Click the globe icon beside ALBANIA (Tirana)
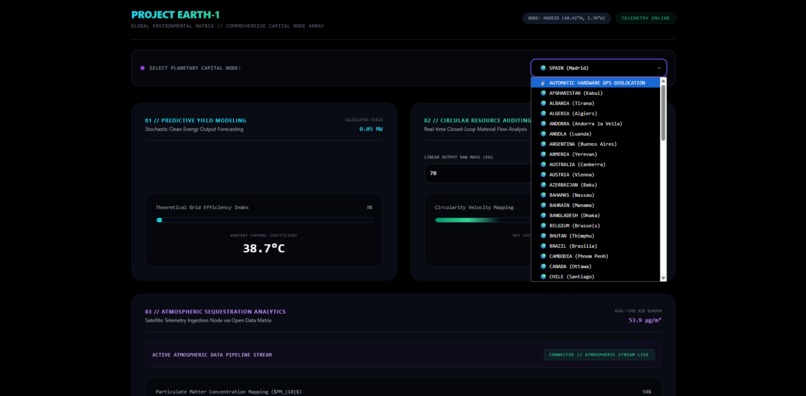This screenshot has width=806, height=396. coord(543,103)
